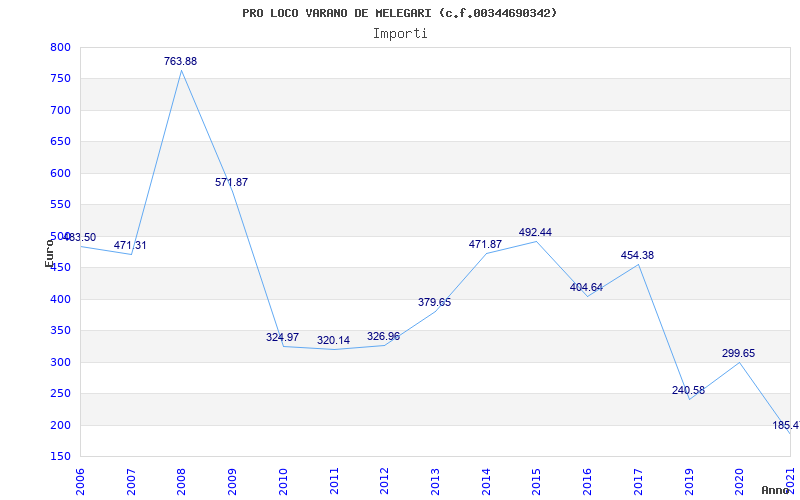Click the 2006 year axis label

81,482
